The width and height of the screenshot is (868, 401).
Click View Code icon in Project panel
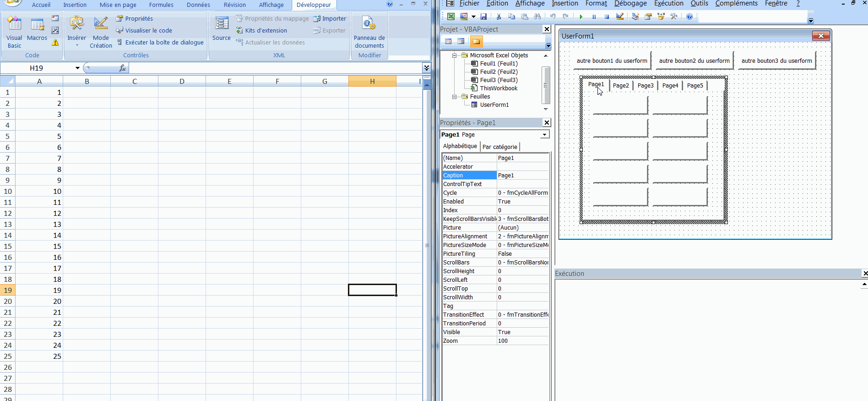pyautogui.click(x=448, y=41)
